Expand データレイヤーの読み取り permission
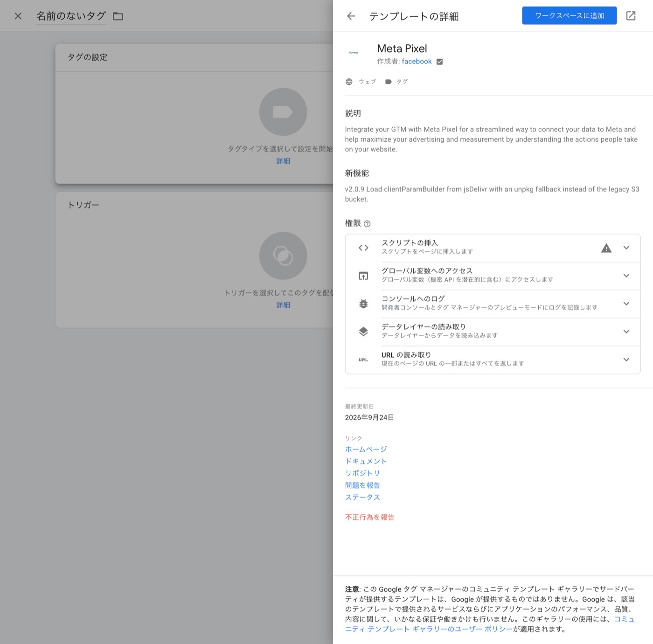The image size is (653, 644). (626, 332)
